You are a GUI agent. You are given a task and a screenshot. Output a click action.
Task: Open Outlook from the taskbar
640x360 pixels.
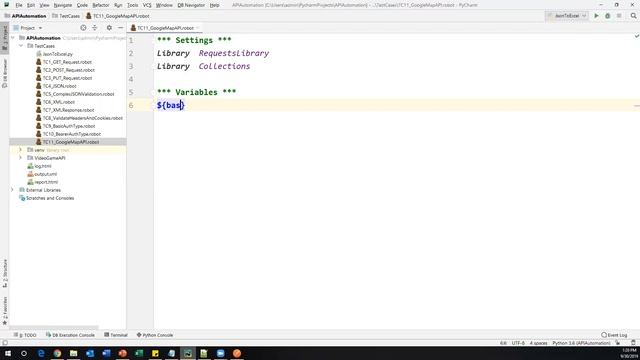coord(90,353)
